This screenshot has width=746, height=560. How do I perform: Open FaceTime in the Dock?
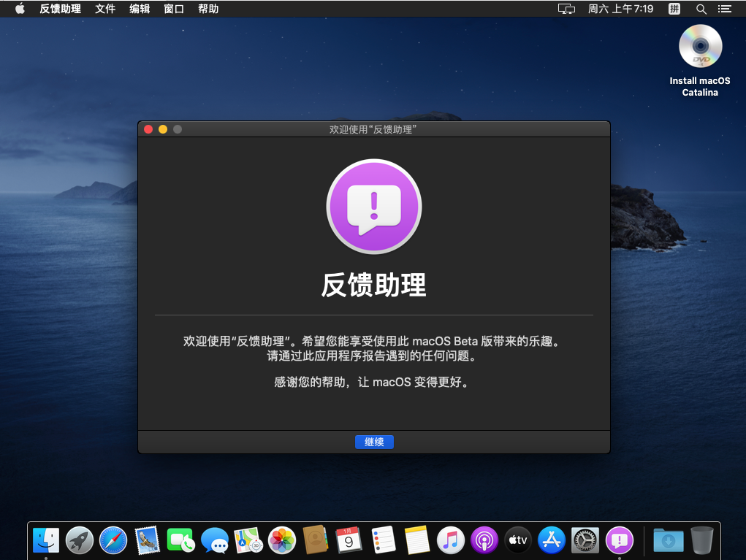pos(180,540)
